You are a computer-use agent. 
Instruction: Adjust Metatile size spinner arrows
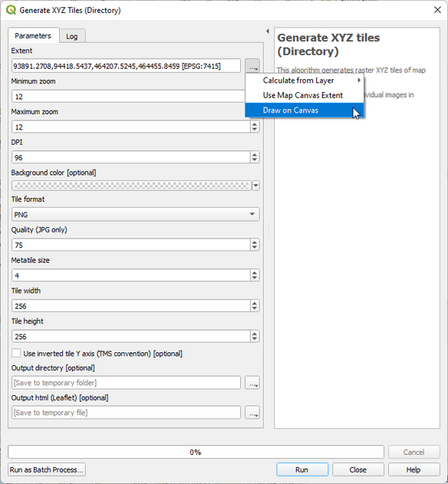255,276
